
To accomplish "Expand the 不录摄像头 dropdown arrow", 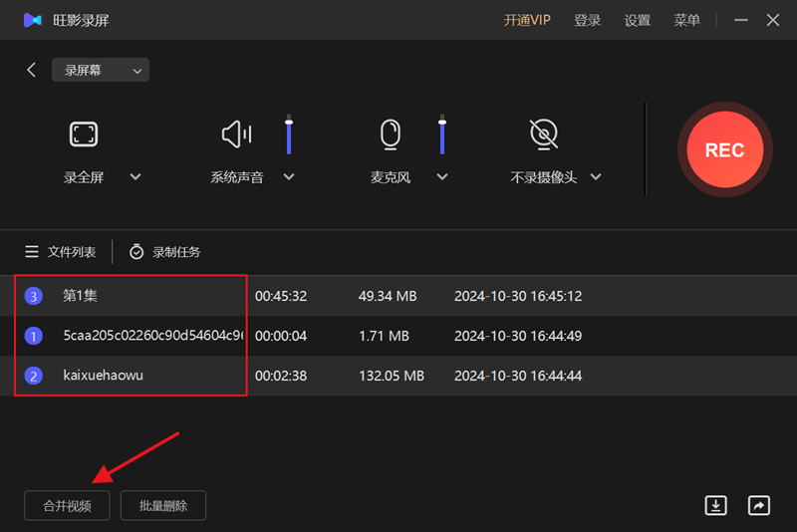I will click(x=596, y=176).
